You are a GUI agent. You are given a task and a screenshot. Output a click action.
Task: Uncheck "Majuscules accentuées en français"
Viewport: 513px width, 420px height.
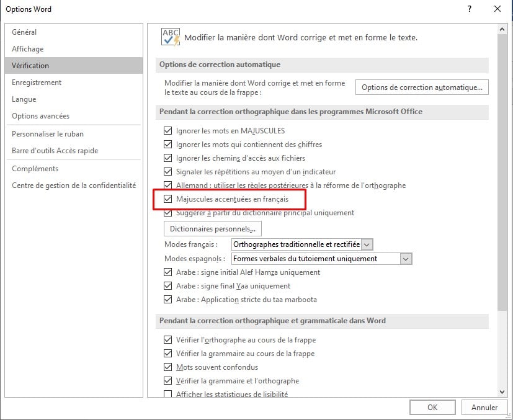click(x=167, y=199)
